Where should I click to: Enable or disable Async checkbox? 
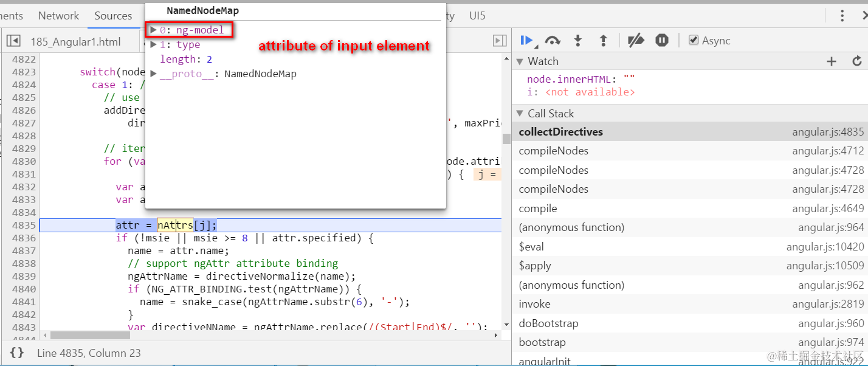point(694,40)
